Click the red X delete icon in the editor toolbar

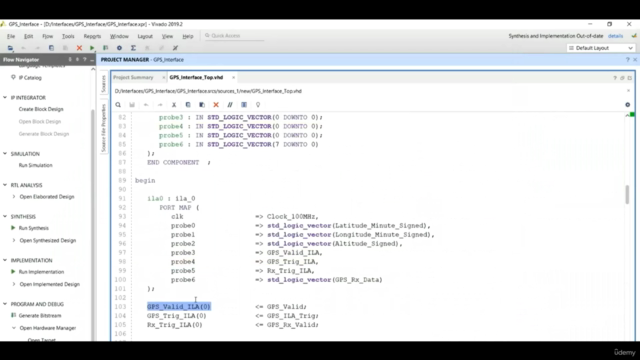pos(216,105)
